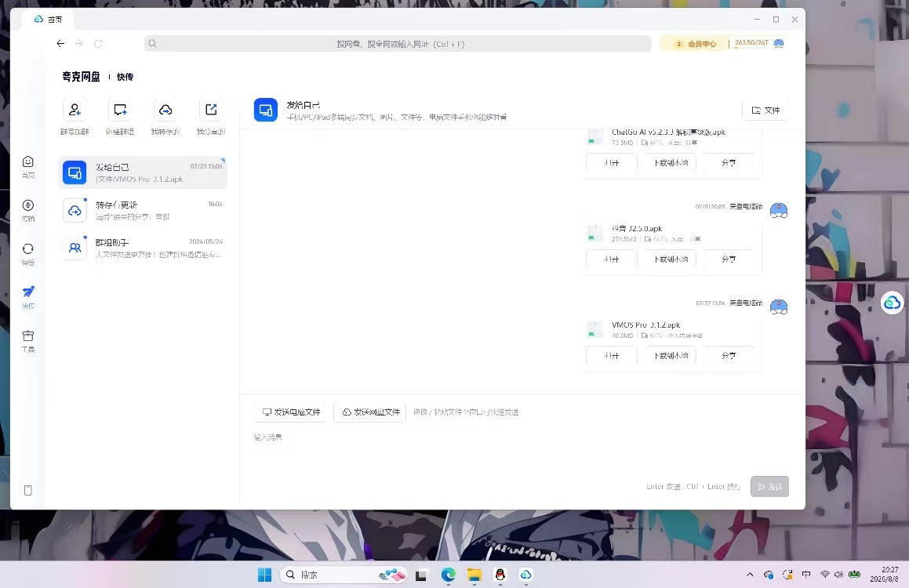Open the second sidebar icon below Home

pos(27,205)
